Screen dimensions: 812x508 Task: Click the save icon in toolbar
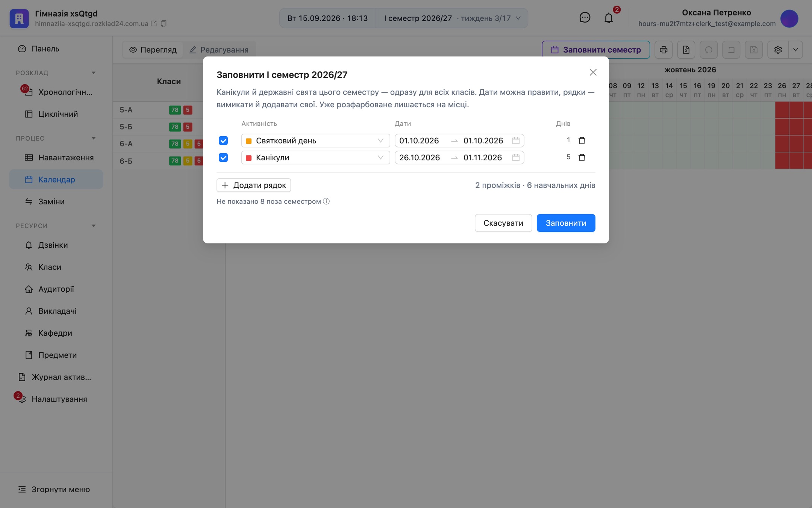click(x=754, y=50)
